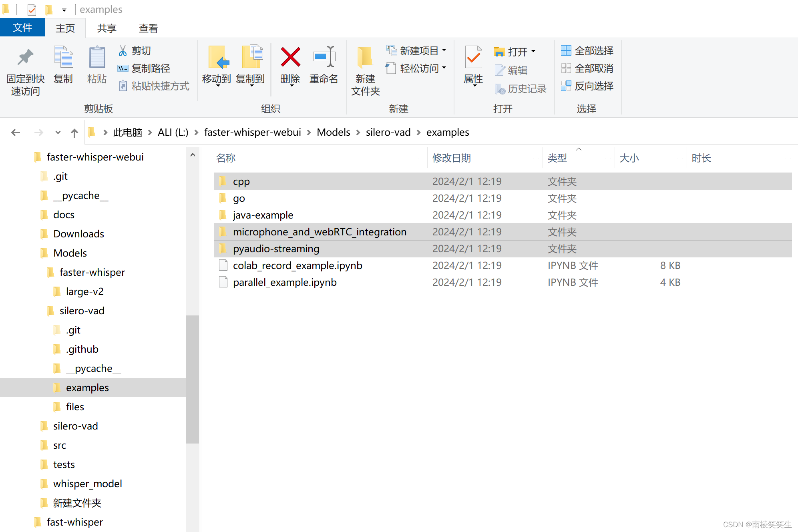The image size is (798, 532).
Task: Expand the New item dropdown
Action: pyautogui.click(x=444, y=50)
